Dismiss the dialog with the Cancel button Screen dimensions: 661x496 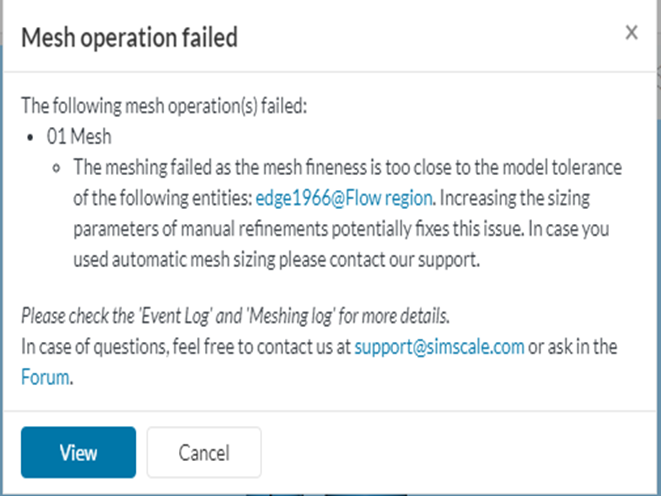tap(204, 452)
